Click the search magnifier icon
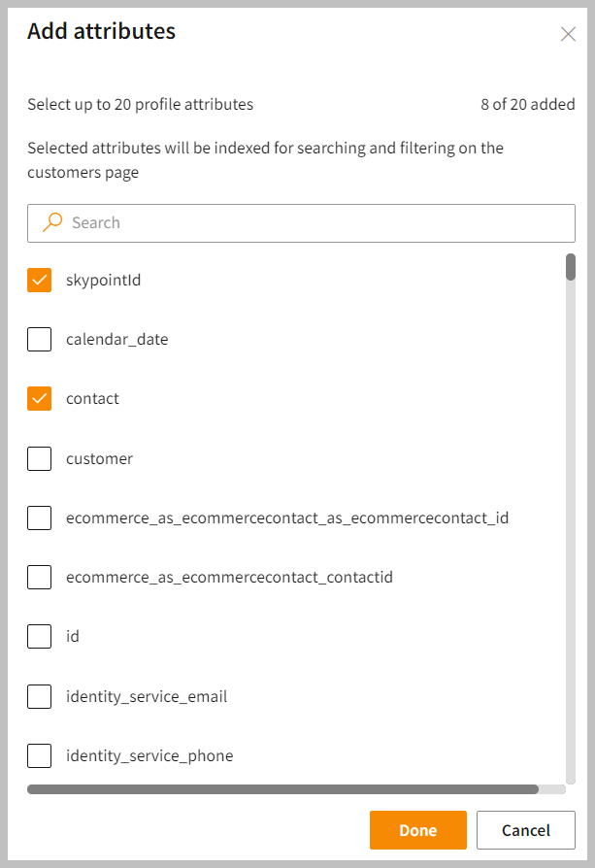This screenshot has height=868, width=595. (x=53, y=222)
